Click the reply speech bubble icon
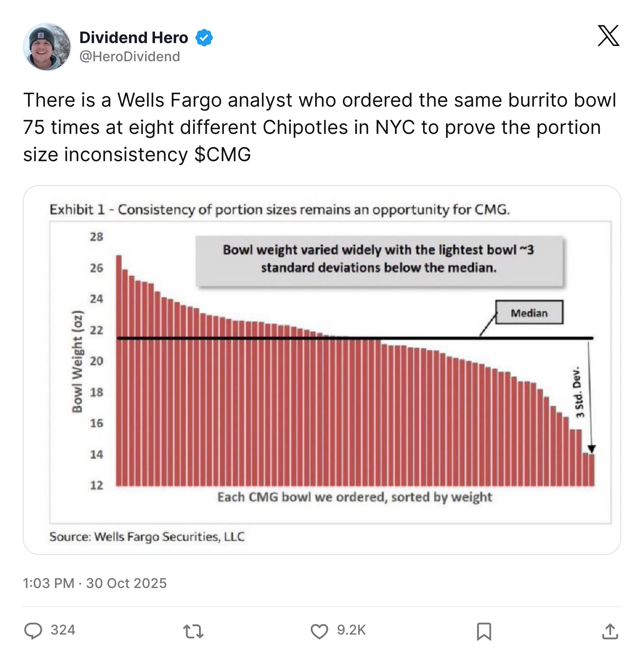This screenshot has height=664, width=644. [33, 631]
